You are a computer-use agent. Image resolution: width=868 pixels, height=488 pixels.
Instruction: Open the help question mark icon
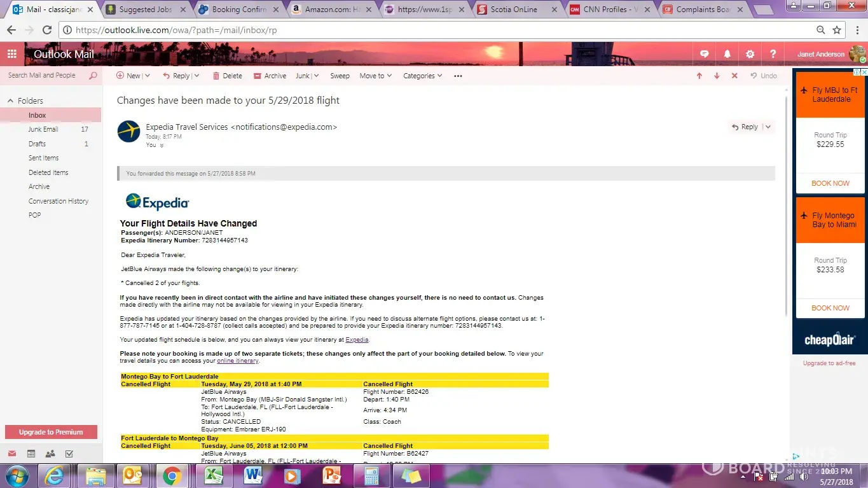tap(773, 54)
